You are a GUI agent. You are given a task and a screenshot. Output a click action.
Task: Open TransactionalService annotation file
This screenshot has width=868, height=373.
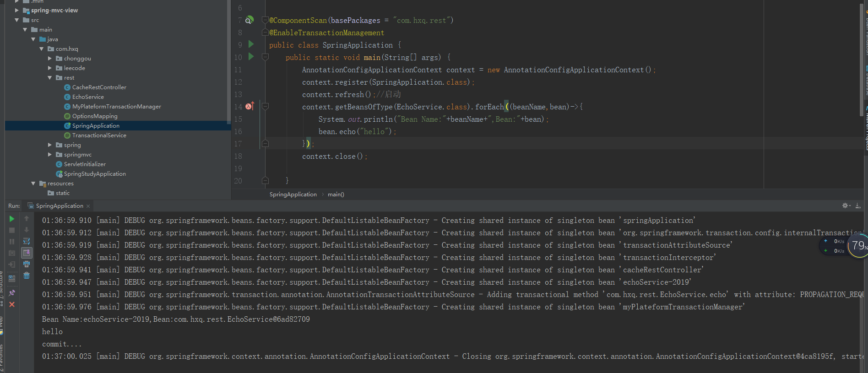coord(95,135)
